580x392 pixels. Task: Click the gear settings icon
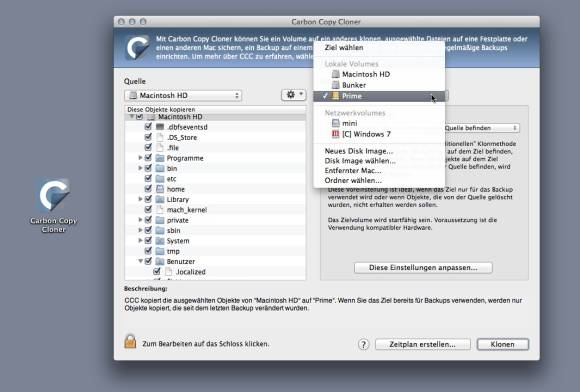pyautogui.click(x=294, y=95)
